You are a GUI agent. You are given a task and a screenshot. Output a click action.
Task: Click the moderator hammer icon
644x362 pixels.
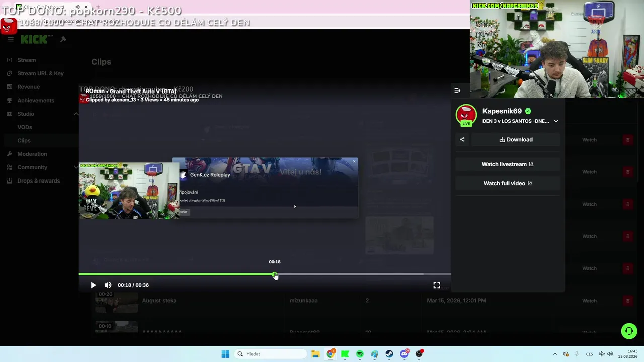pos(63,39)
